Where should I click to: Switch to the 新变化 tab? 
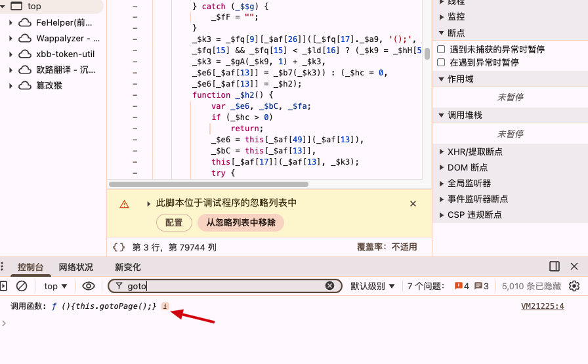point(127,268)
